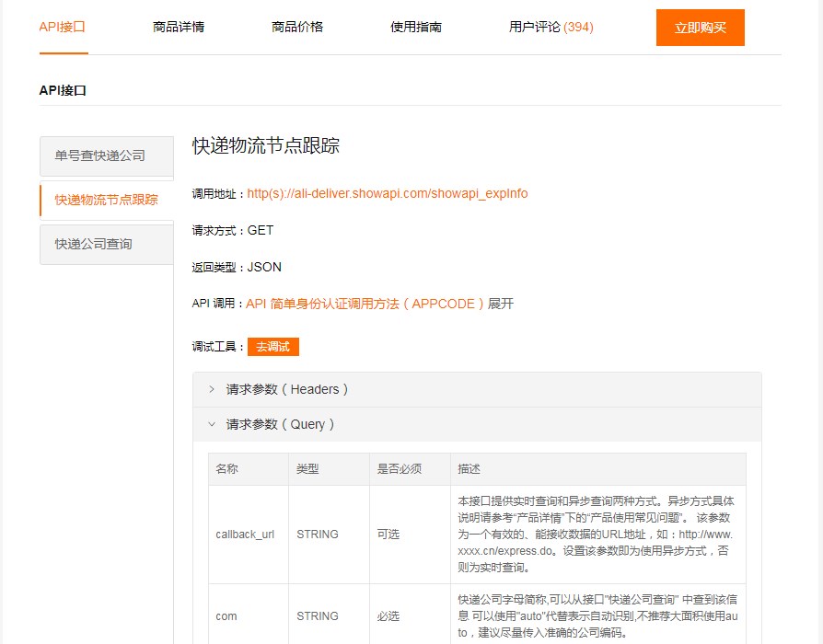The height and width of the screenshot is (644, 823).
Task: Open 快递公司查询 from the sidebar list
Action: coord(94,244)
